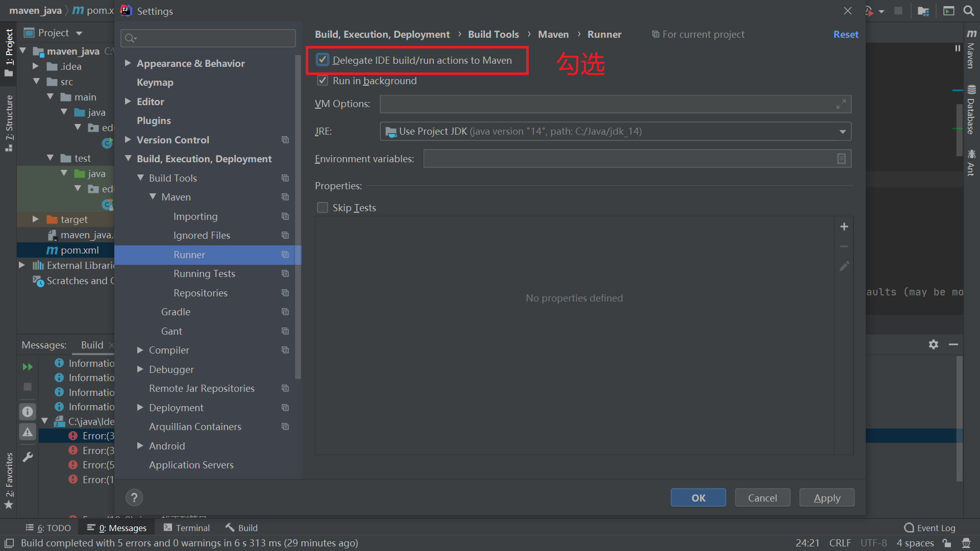
Task: Enable the Skip Tests checkbox
Action: point(322,207)
